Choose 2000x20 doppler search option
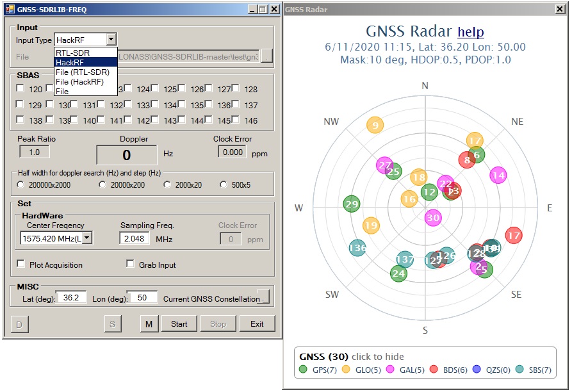The image size is (572, 392). 167,184
